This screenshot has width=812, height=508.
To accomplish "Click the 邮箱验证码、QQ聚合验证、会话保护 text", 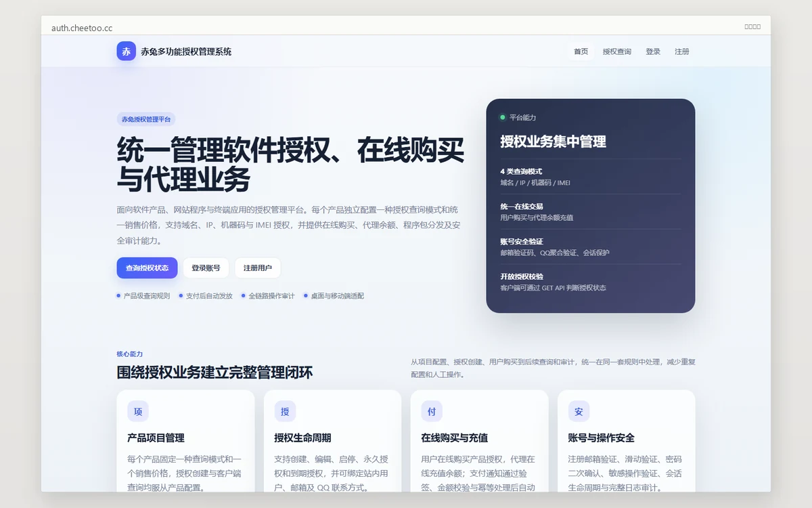I will [555, 253].
